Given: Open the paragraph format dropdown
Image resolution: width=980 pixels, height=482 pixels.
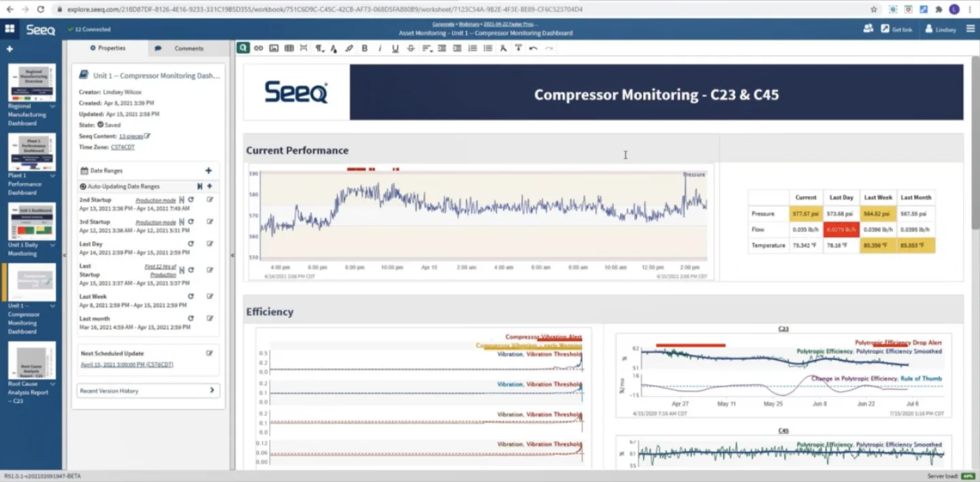Looking at the screenshot, I should coord(319,48).
